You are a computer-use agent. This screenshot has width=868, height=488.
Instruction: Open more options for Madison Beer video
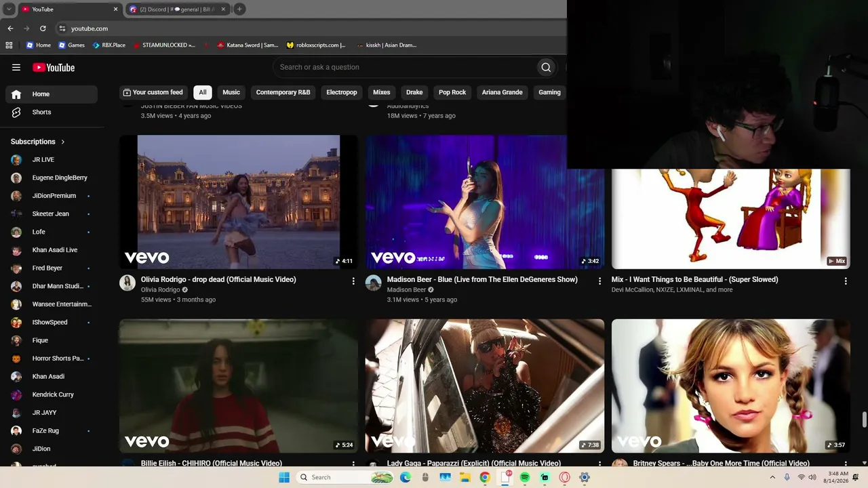599,281
